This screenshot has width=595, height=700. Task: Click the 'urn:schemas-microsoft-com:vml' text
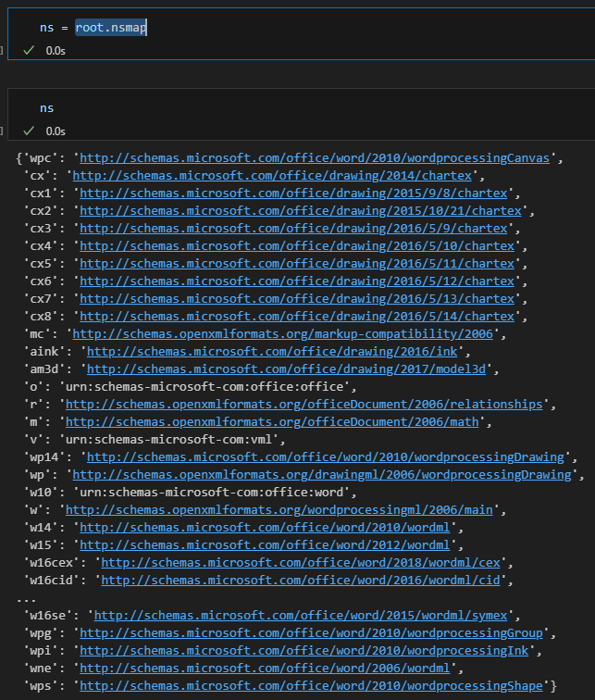click(169, 439)
